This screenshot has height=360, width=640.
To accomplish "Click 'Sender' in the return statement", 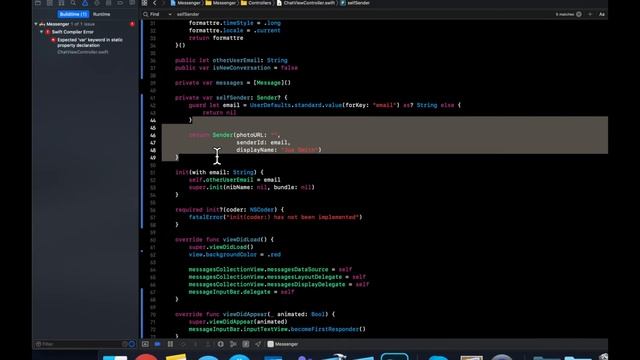I will pos(222,135).
